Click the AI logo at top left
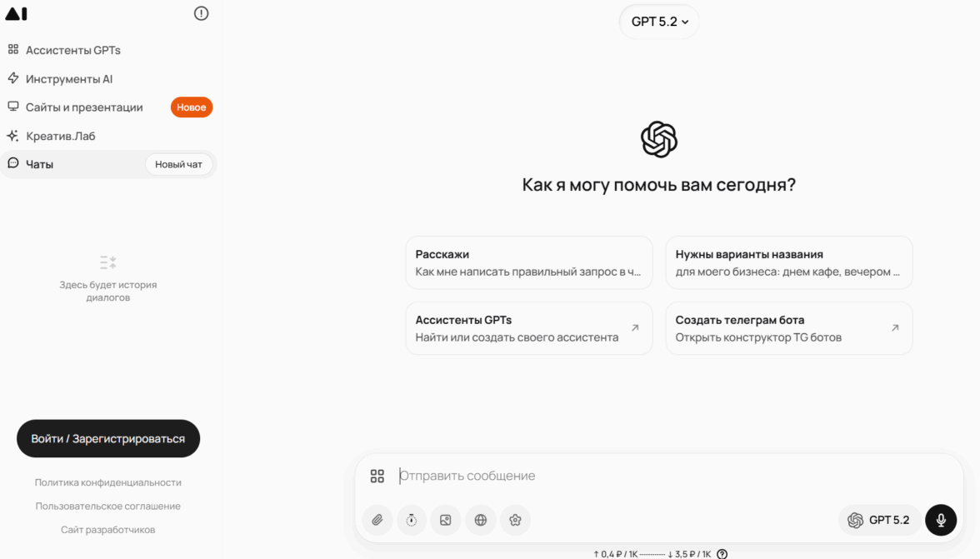The width and height of the screenshot is (980, 559). click(x=17, y=13)
